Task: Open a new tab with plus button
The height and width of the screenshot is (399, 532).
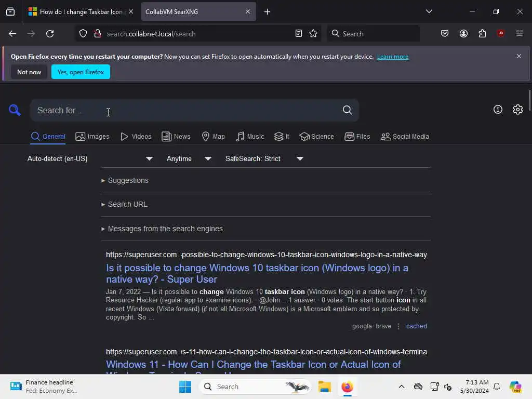Action: coord(268,12)
